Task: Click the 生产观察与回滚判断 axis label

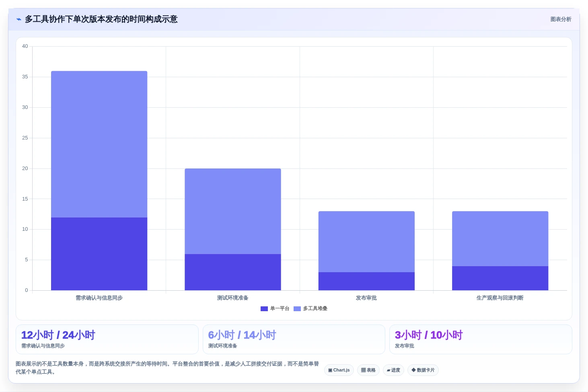Action: click(x=500, y=298)
